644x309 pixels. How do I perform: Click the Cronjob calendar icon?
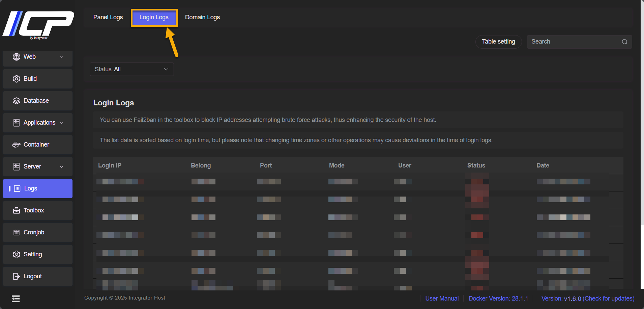[x=17, y=232]
